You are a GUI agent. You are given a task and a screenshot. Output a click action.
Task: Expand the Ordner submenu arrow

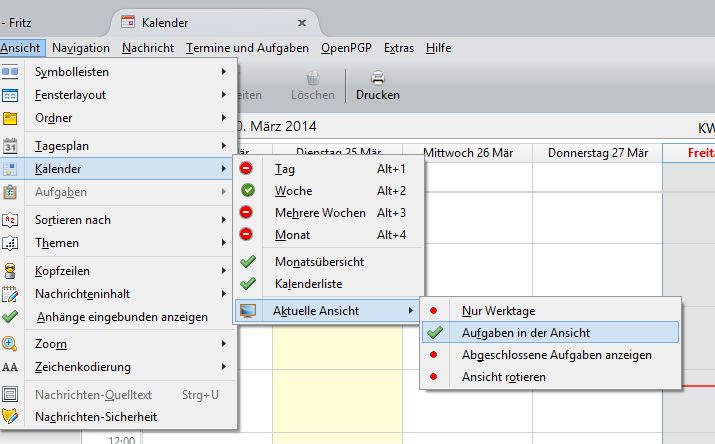click(x=223, y=118)
